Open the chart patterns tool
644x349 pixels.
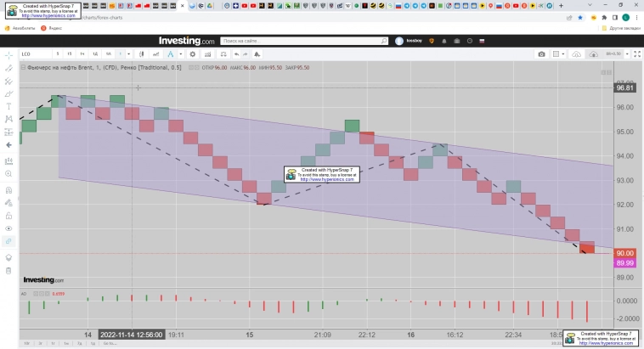click(x=8, y=119)
